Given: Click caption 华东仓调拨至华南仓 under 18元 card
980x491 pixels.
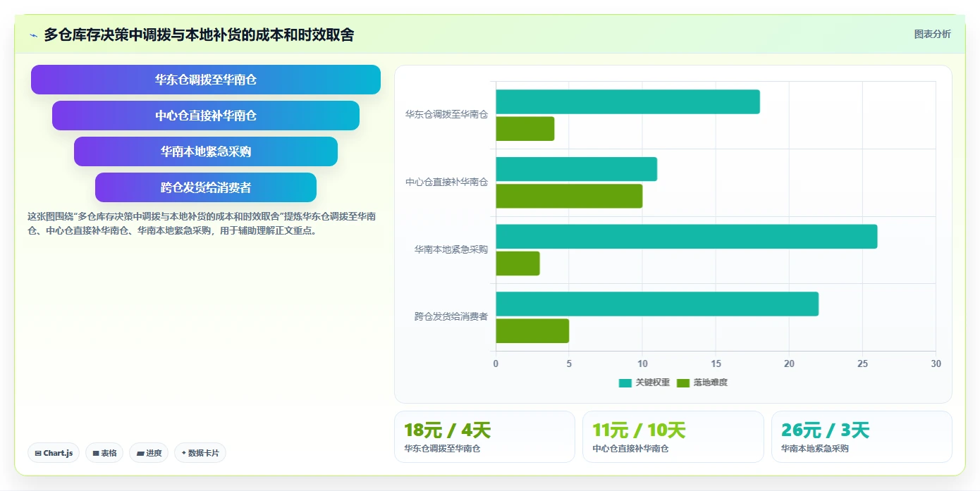Looking at the screenshot, I should pyautogui.click(x=442, y=449).
